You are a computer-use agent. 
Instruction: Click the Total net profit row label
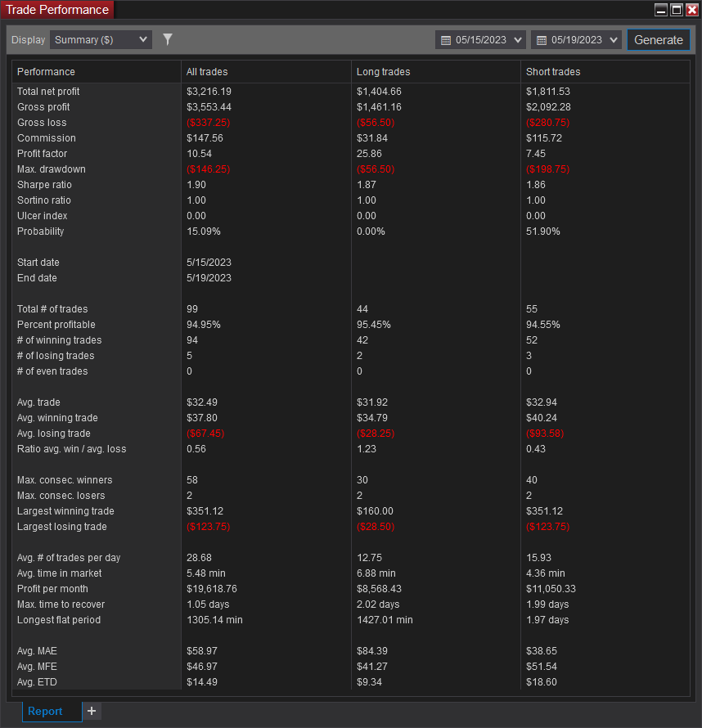pyautogui.click(x=48, y=92)
